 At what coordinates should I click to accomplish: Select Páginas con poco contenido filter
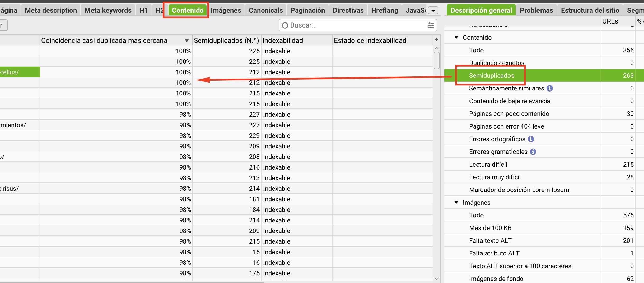[x=509, y=114]
